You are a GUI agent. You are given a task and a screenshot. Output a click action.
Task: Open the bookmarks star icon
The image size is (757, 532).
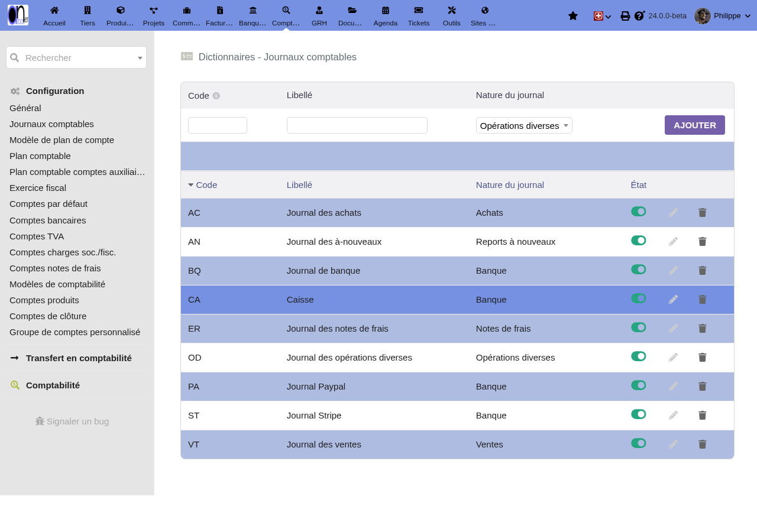572,15
